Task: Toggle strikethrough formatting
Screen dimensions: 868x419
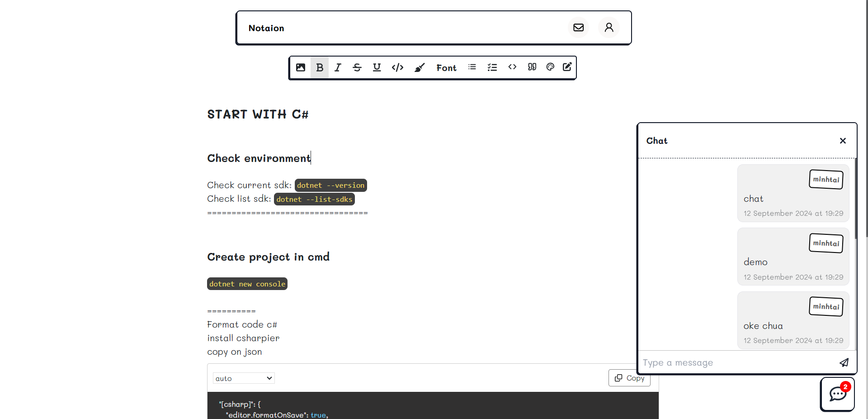Action: click(357, 67)
